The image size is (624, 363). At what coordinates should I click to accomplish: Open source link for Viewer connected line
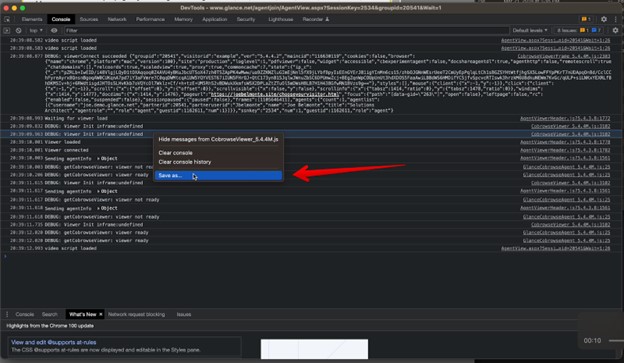pos(565,150)
